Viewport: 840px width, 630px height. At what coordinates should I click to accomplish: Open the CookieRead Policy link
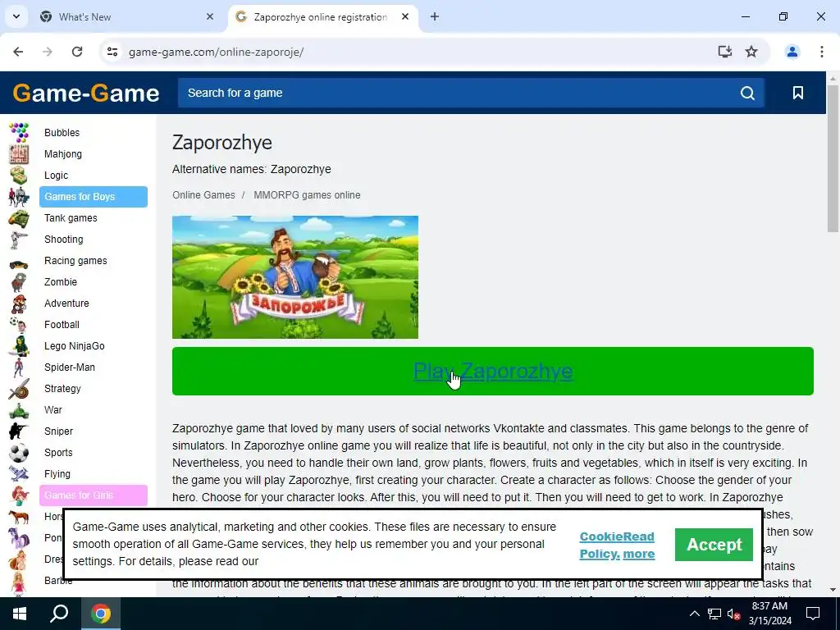point(617,545)
